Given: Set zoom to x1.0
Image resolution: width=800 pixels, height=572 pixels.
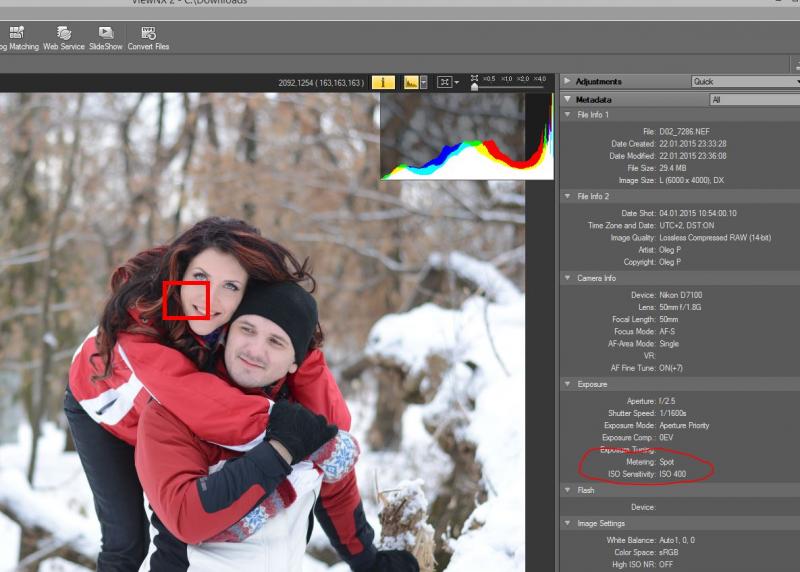Looking at the screenshot, I should coord(506,79).
